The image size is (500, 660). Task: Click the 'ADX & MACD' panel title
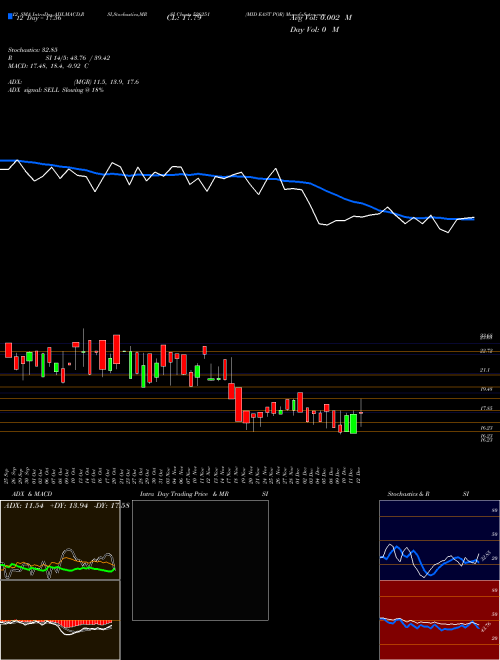32,494
